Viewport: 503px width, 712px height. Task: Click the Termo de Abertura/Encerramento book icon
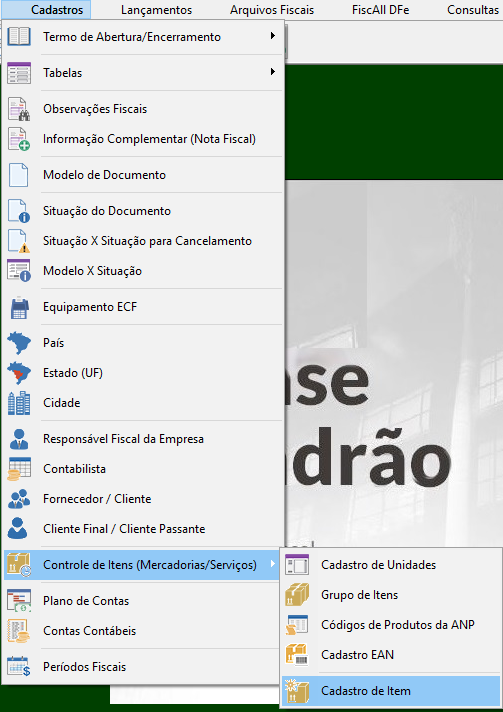tap(19, 37)
